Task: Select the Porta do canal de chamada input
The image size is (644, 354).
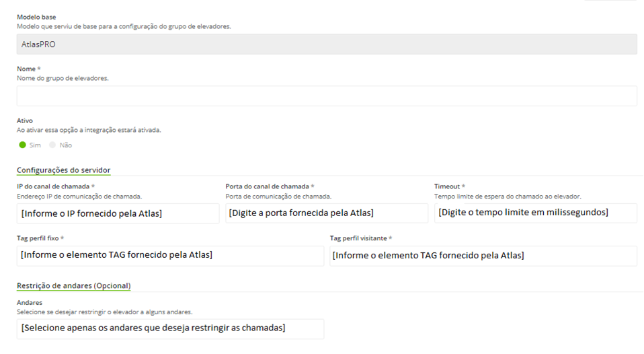Action: (x=327, y=213)
